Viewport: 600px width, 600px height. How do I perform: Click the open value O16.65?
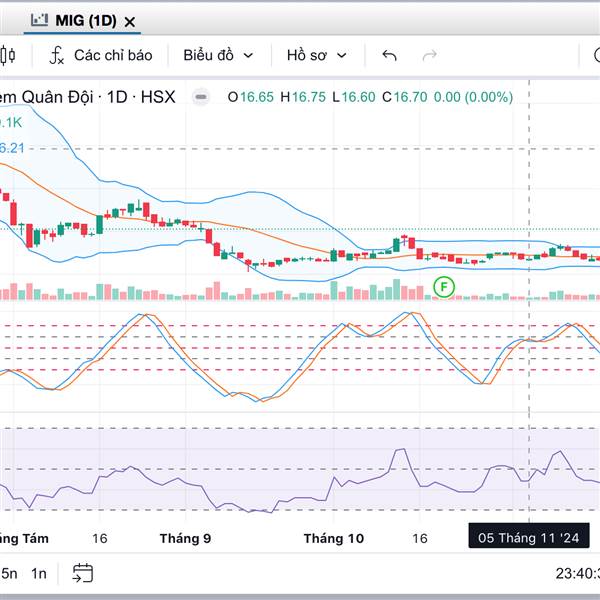251,97
